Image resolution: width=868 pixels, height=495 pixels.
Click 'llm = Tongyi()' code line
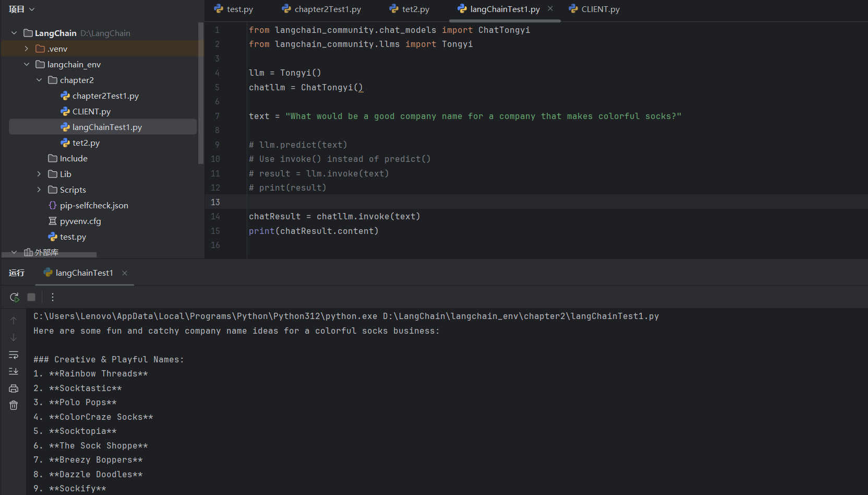tap(285, 73)
